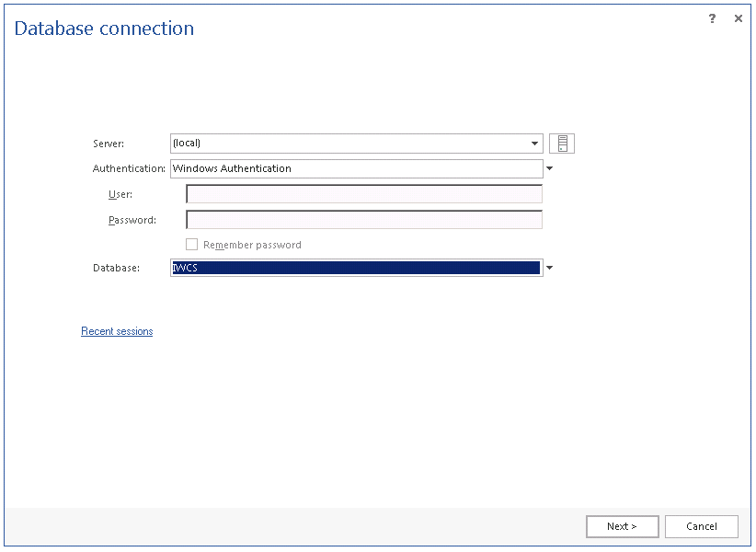The image size is (756, 552).
Task: Toggle the Remember password checkbox
Action: 192,245
